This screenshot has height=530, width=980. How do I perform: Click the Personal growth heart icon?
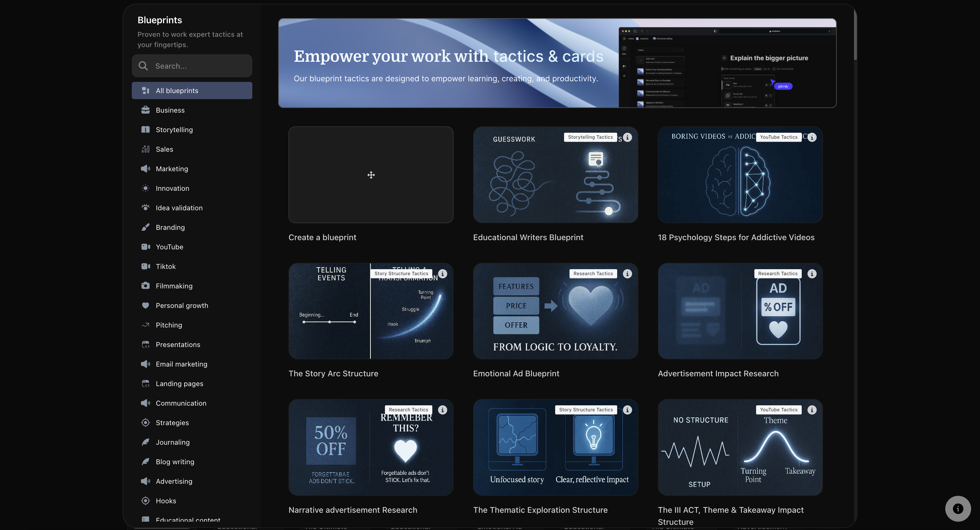(x=146, y=305)
